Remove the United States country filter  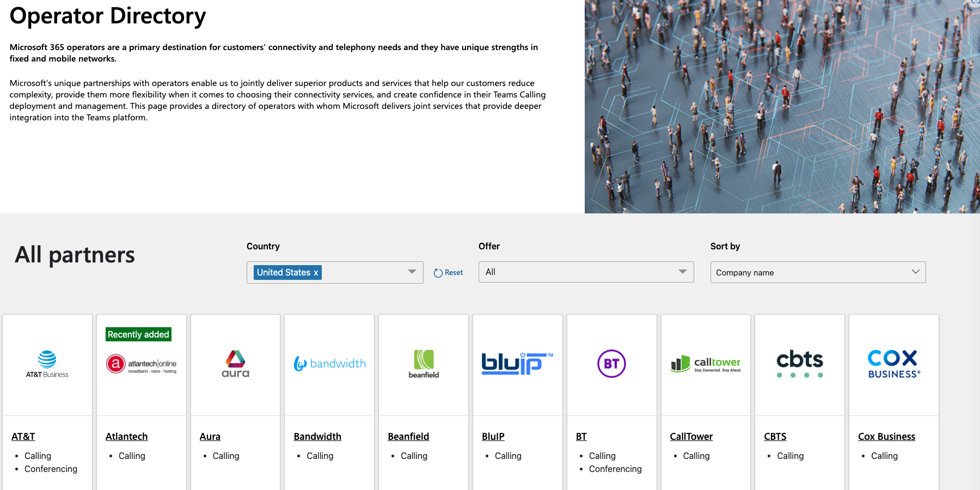pos(316,272)
